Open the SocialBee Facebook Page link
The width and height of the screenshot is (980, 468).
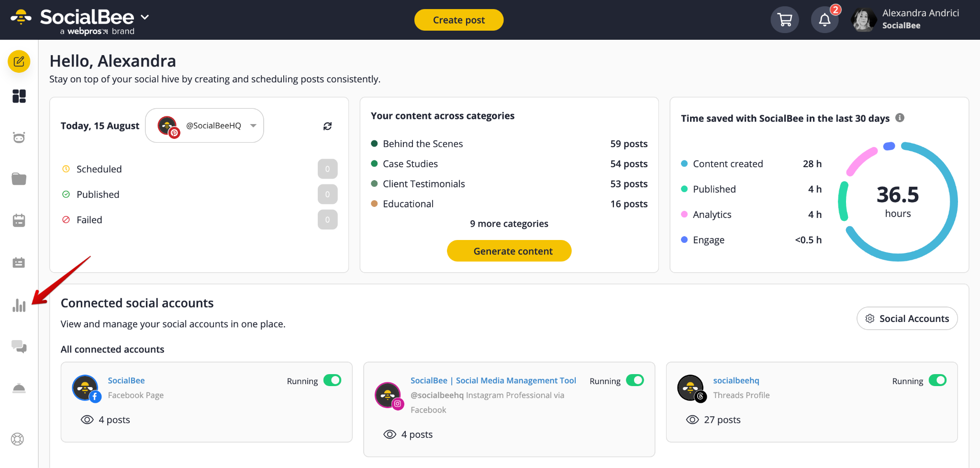[x=126, y=380]
